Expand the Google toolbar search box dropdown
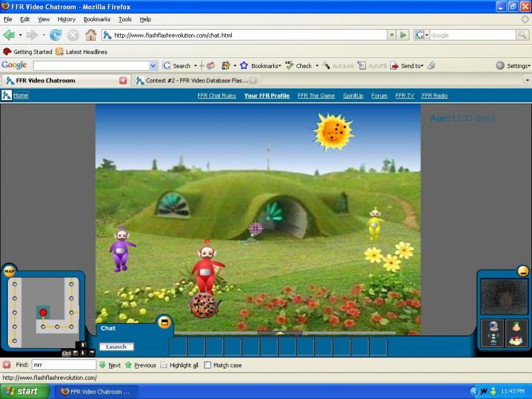This screenshot has height=399, width=532. [153, 65]
